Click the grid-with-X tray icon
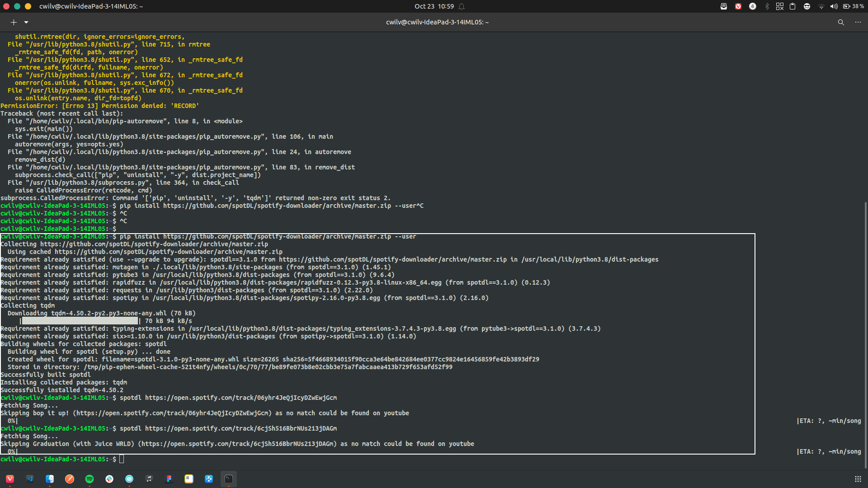The height and width of the screenshot is (488, 868). [780, 6]
